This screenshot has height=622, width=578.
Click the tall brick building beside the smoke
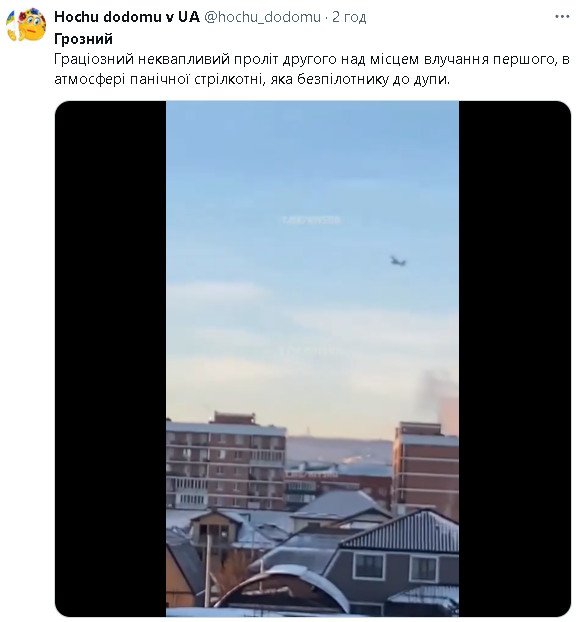pyautogui.click(x=426, y=468)
